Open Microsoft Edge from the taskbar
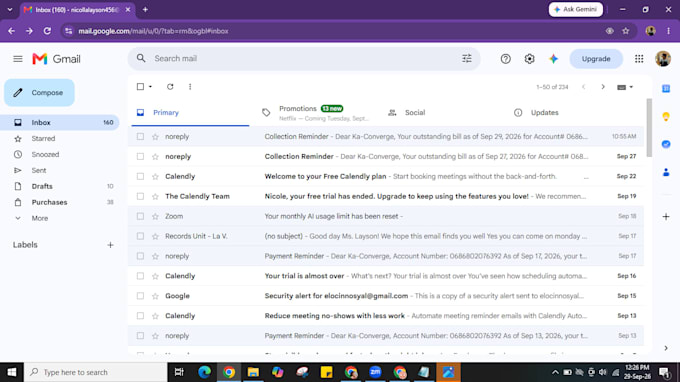 205,372
